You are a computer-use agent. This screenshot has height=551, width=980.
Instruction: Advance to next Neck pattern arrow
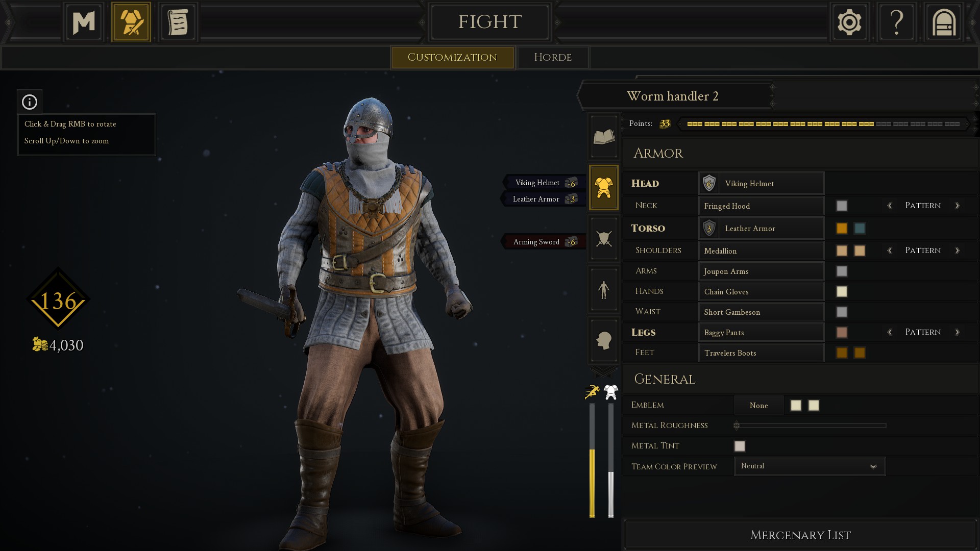coord(958,206)
